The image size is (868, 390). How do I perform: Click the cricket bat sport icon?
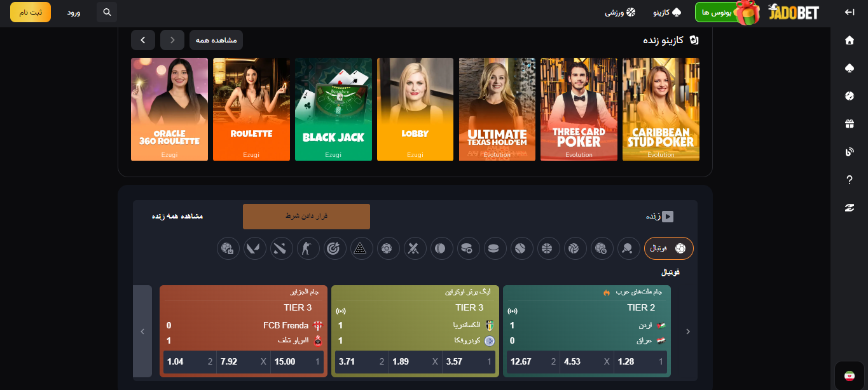[414, 248]
